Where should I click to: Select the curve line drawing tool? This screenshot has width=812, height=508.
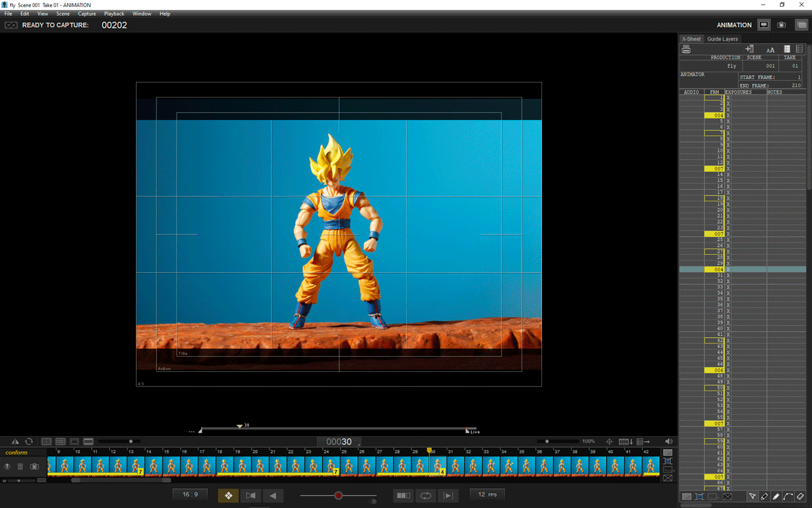[788, 496]
